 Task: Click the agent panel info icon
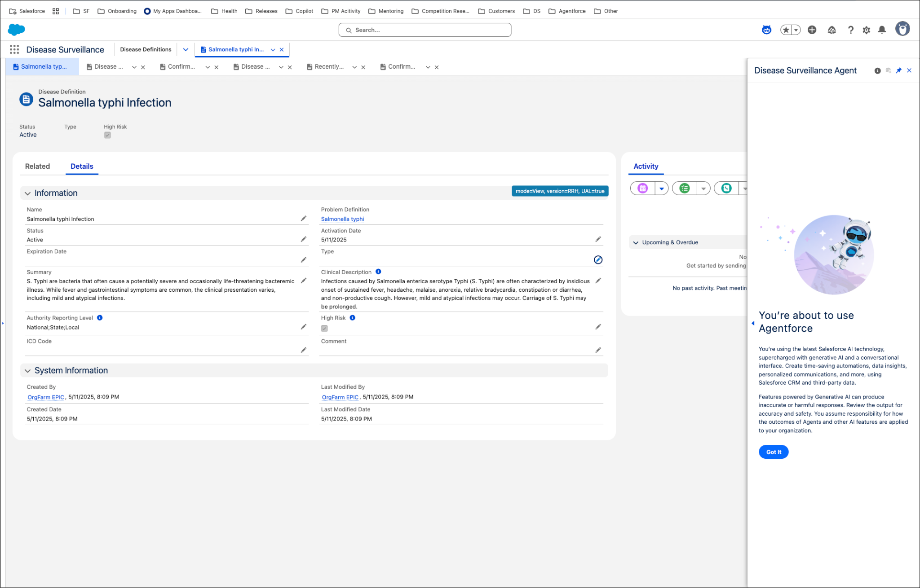877,70
